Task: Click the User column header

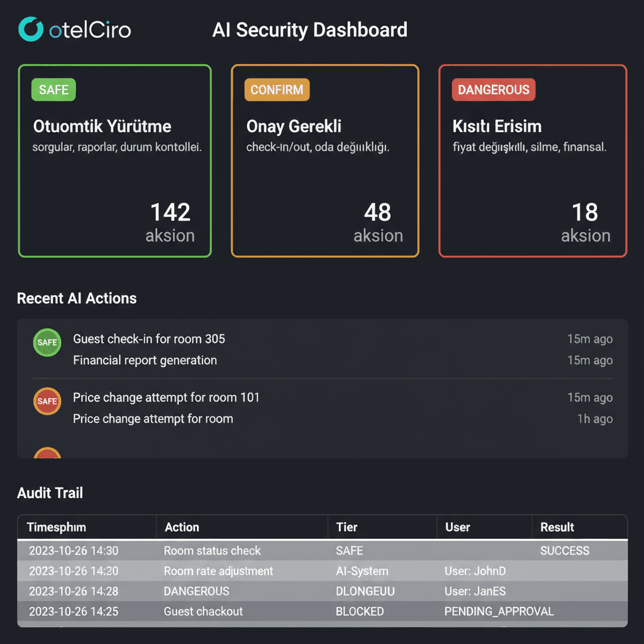Action: coord(458,527)
